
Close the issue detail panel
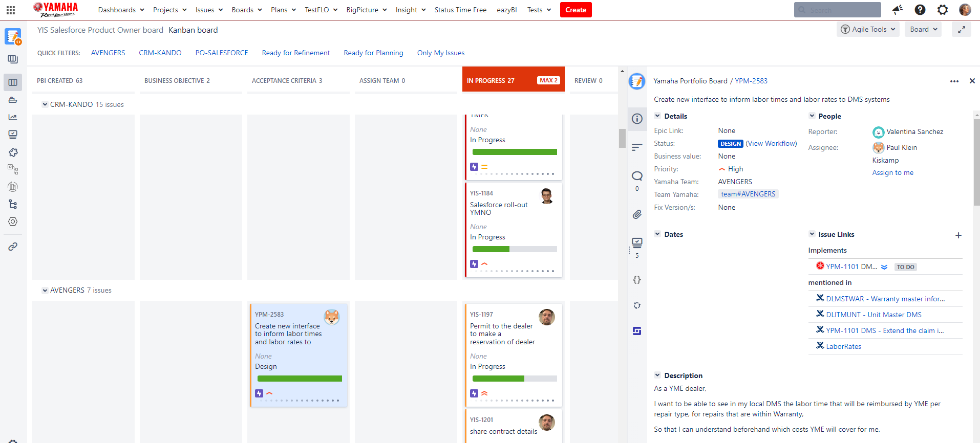click(x=972, y=81)
